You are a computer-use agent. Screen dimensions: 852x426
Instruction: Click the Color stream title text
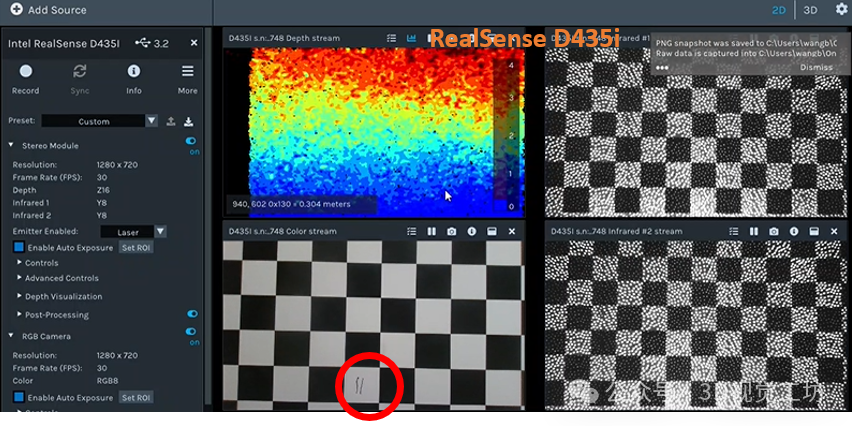click(283, 231)
